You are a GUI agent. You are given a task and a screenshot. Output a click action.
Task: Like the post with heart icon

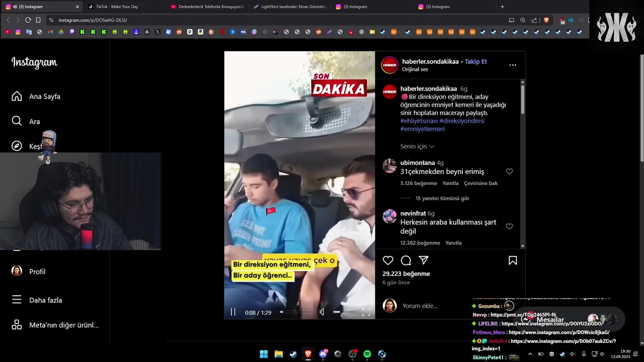[x=388, y=260]
